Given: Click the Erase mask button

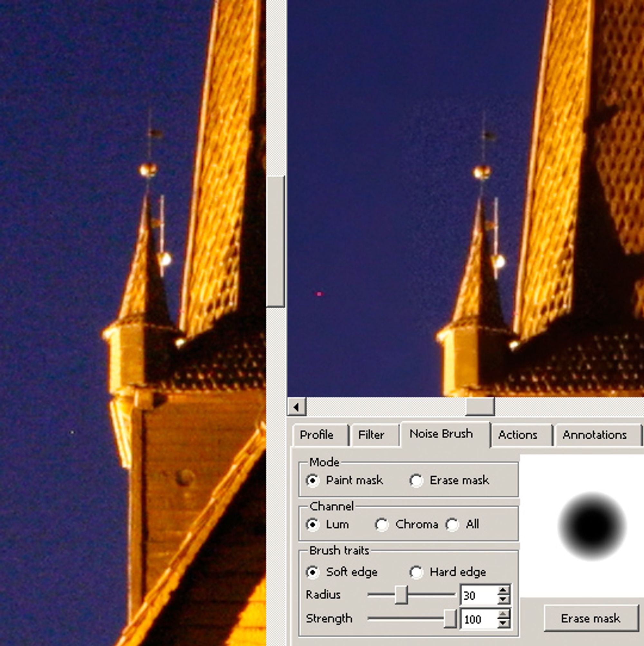Looking at the screenshot, I should pyautogui.click(x=591, y=619).
